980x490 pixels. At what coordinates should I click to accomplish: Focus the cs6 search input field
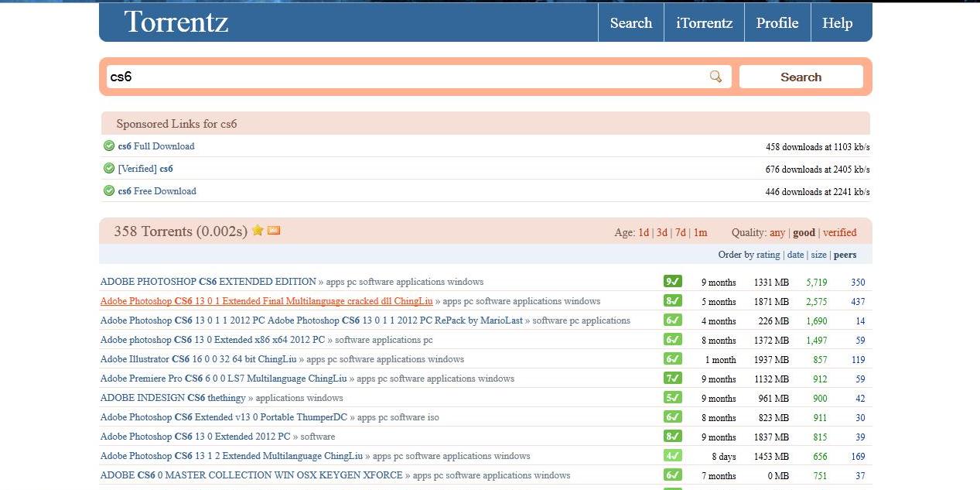click(x=418, y=77)
